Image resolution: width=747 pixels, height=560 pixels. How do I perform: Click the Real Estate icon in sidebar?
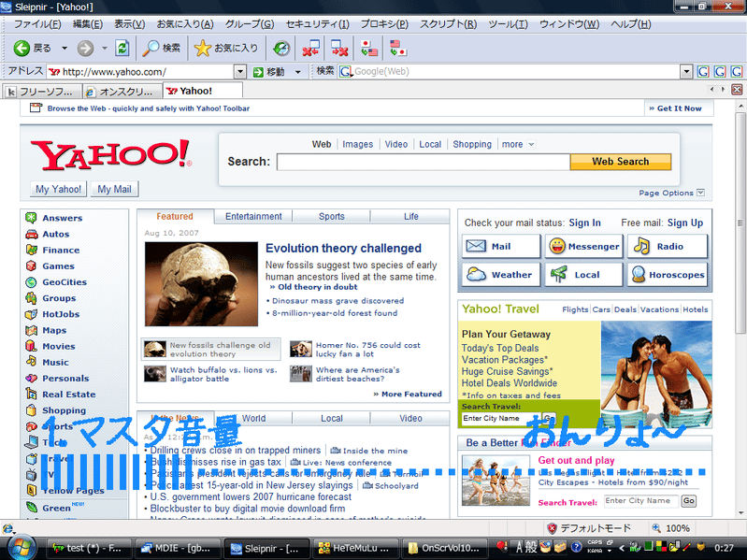(31, 394)
